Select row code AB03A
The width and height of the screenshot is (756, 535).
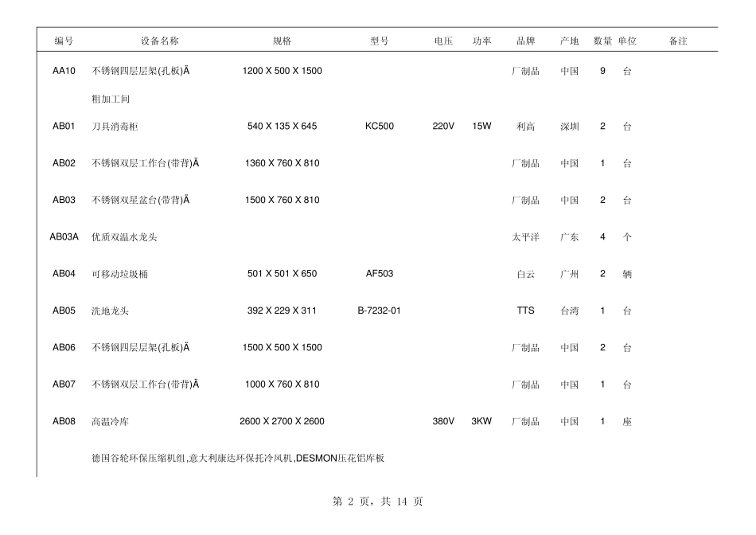(64, 237)
